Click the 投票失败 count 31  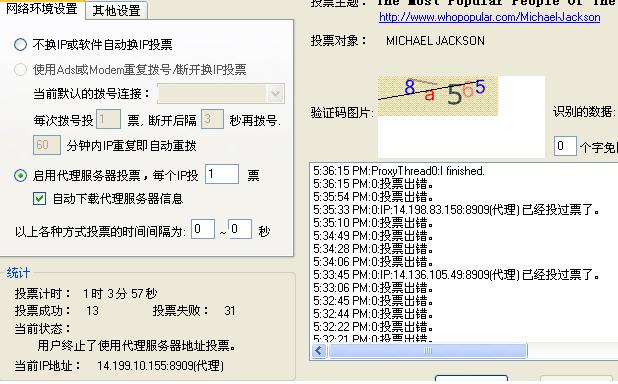click(x=230, y=311)
